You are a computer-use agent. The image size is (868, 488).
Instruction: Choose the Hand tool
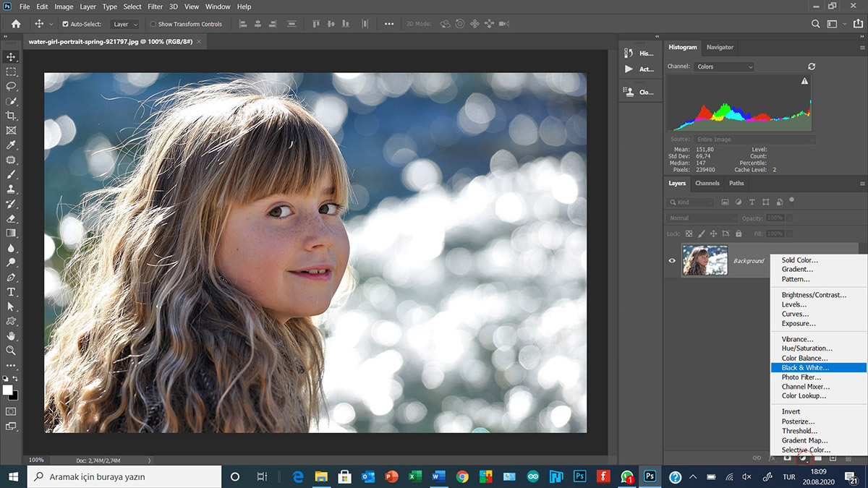pos(11,335)
